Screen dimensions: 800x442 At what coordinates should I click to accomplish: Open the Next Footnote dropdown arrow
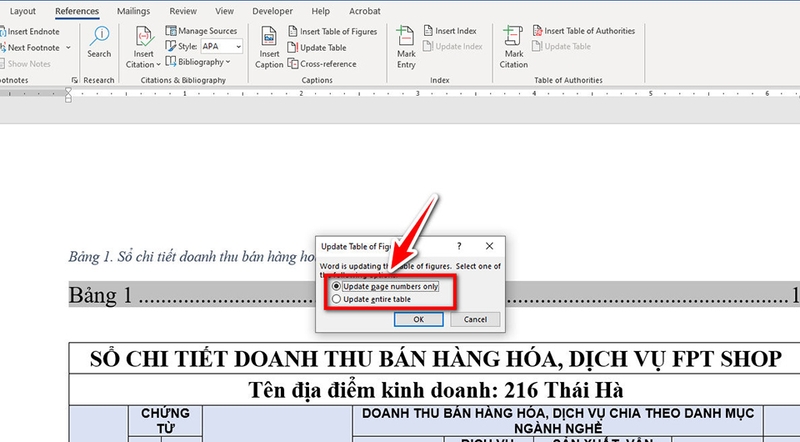[68, 48]
